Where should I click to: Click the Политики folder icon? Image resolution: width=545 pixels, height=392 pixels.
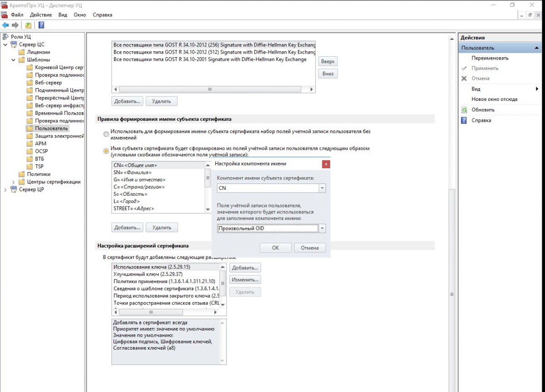[22, 174]
